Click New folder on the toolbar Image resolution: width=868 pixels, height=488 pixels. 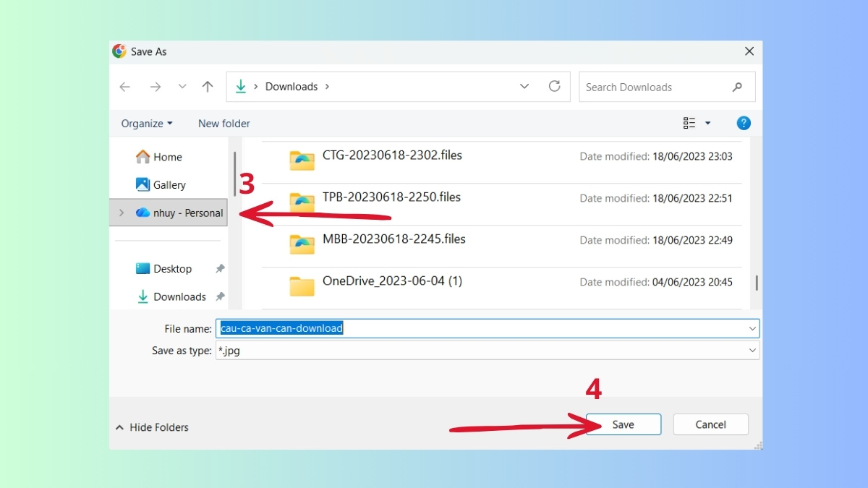coord(224,123)
